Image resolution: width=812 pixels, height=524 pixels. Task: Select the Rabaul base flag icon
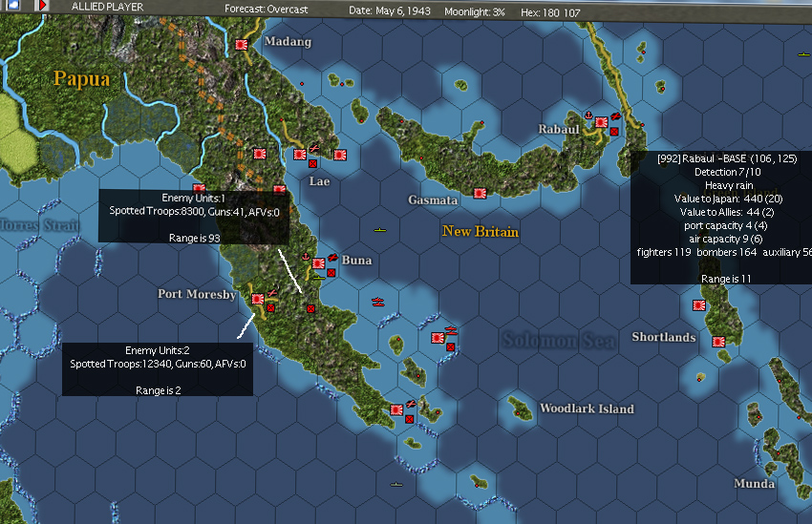601,122
